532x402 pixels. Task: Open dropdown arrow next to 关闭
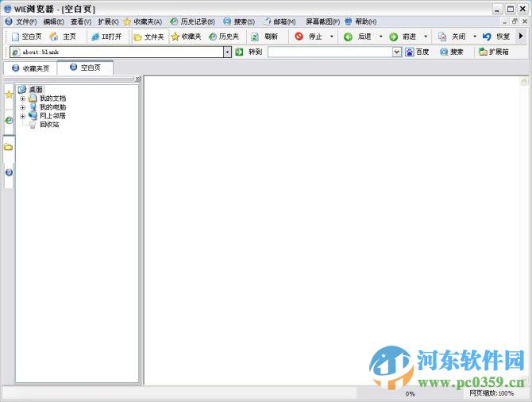pyautogui.click(x=475, y=37)
